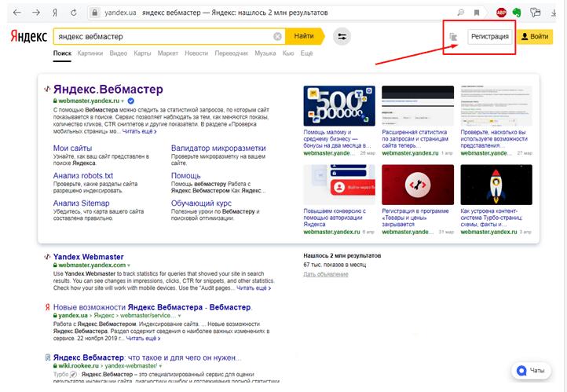Image resolution: width=567 pixels, height=392 pixels.
Task: Click the yellow Войти login button
Action: pyautogui.click(x=535, y=36)
